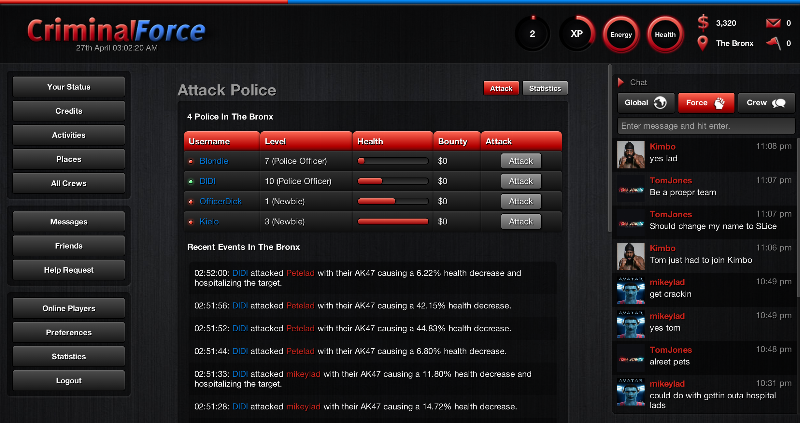
Task: Click speech bubbles icon on Crew tab
Action: coord(779,103)
